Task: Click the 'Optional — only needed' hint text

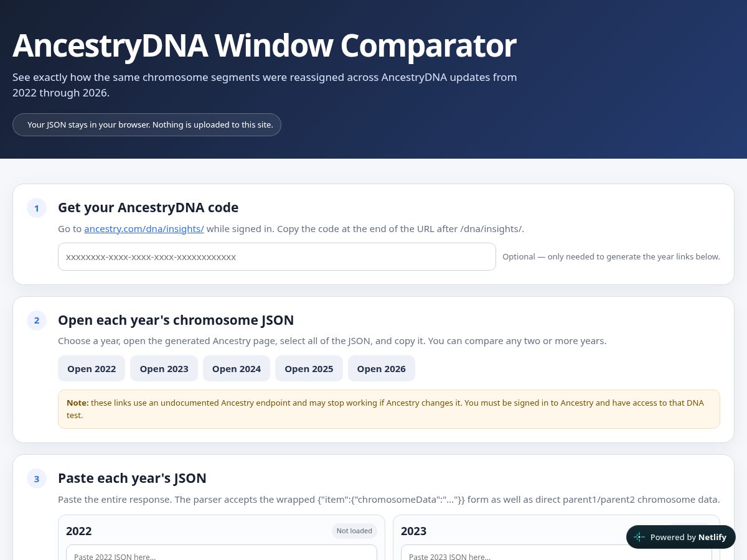Action: click(x=611, y=256)
